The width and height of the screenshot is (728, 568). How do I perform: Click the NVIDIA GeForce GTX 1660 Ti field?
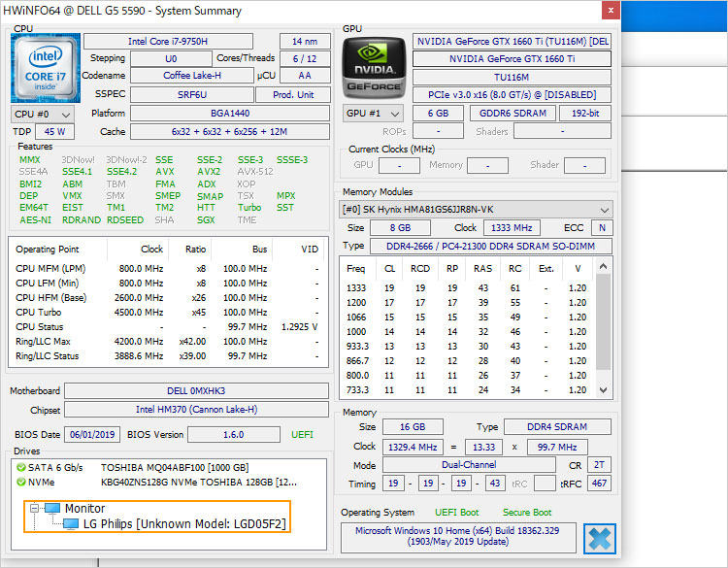(x=511, y=58)
